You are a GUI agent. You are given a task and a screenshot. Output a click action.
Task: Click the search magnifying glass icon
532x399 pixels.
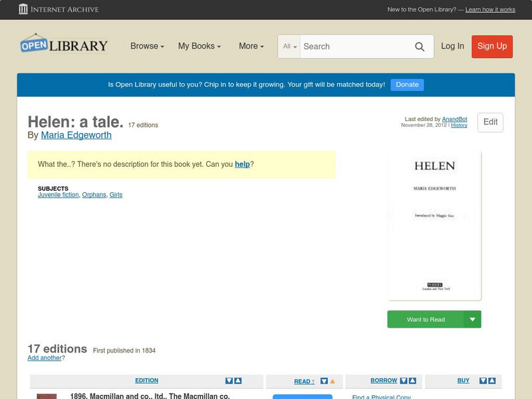(420, 47)
